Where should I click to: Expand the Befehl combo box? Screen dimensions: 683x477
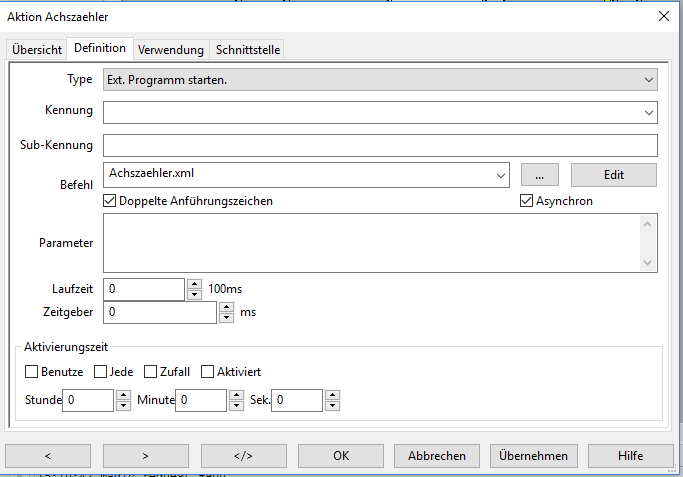[x=501, y=175]
